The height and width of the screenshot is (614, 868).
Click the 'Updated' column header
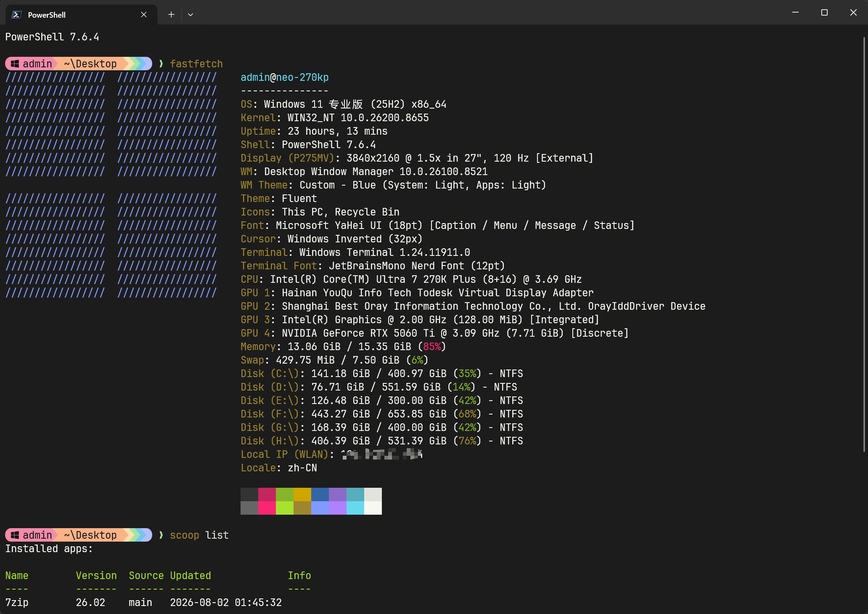coord(191,575)
